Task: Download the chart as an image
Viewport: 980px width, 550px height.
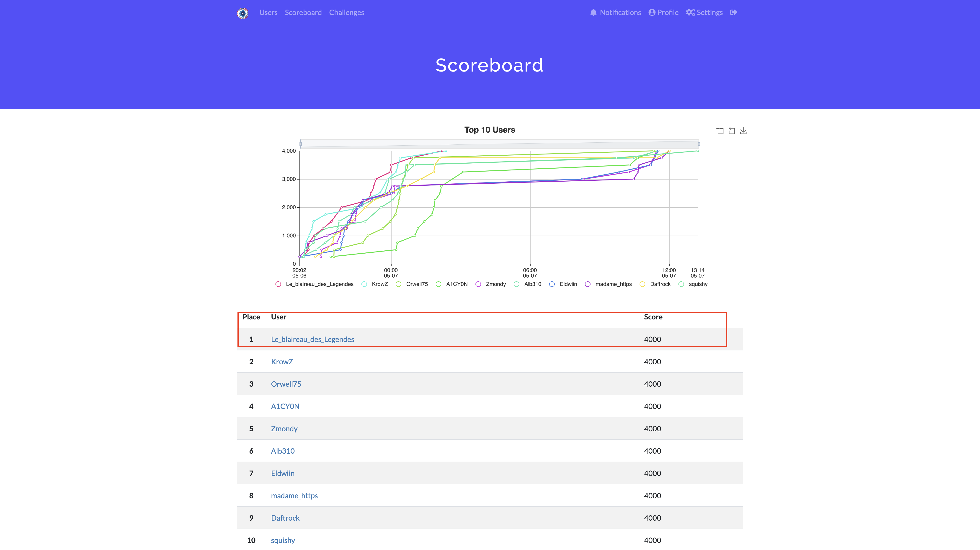Action: 743,131
